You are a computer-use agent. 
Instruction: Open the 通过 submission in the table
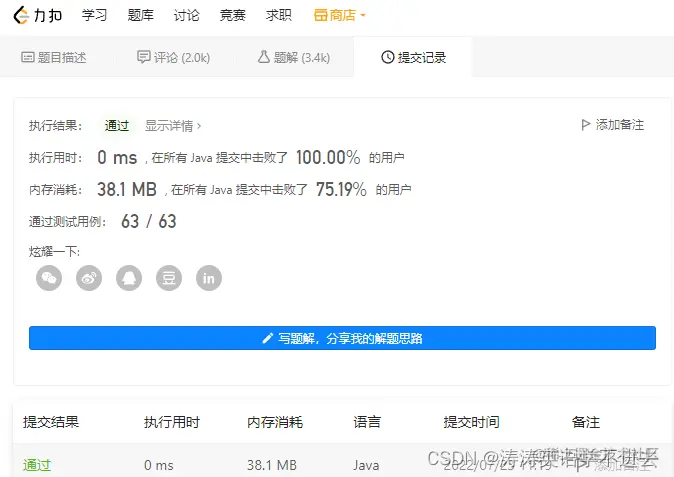coord(37,465)
